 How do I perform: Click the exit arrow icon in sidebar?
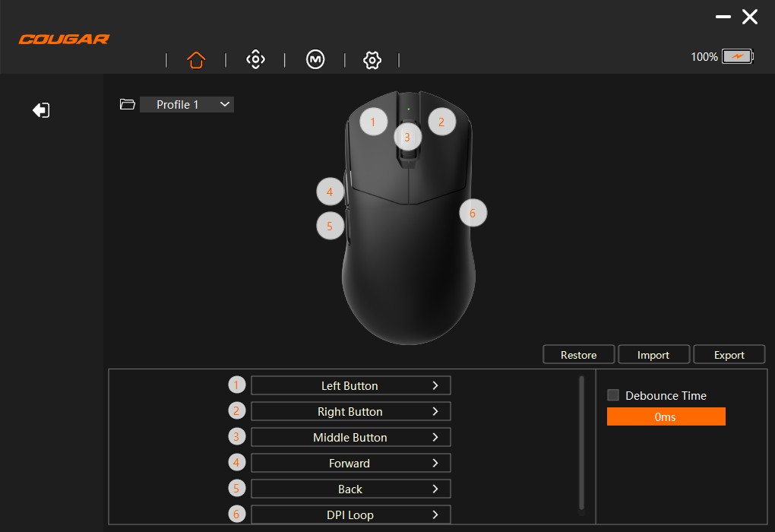(x=41, y=110)
